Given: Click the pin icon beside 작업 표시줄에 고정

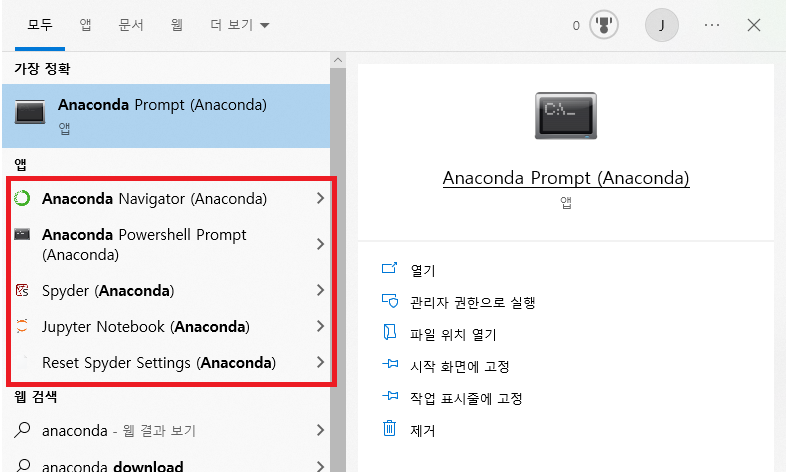Looking at the screenshot, I should coord(390,396).
